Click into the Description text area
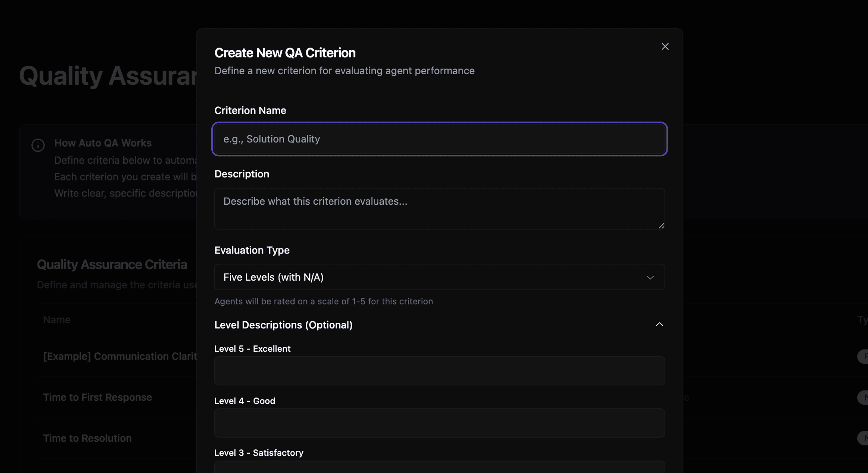Image resolution: width=868 pixels, height=473 pixels. [439, 208]
